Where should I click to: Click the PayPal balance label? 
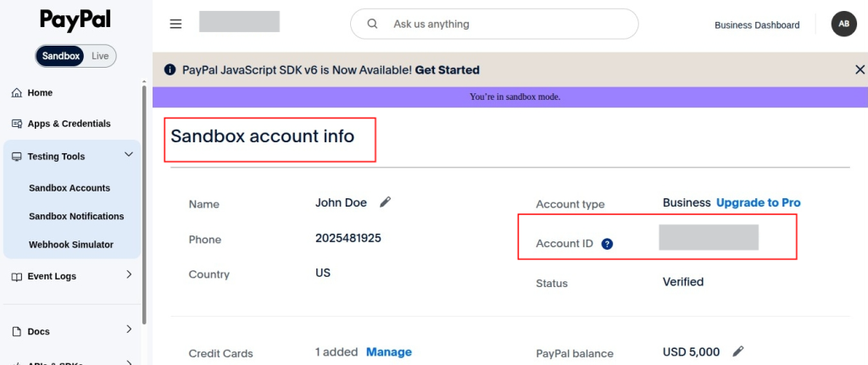coord(575,353)
